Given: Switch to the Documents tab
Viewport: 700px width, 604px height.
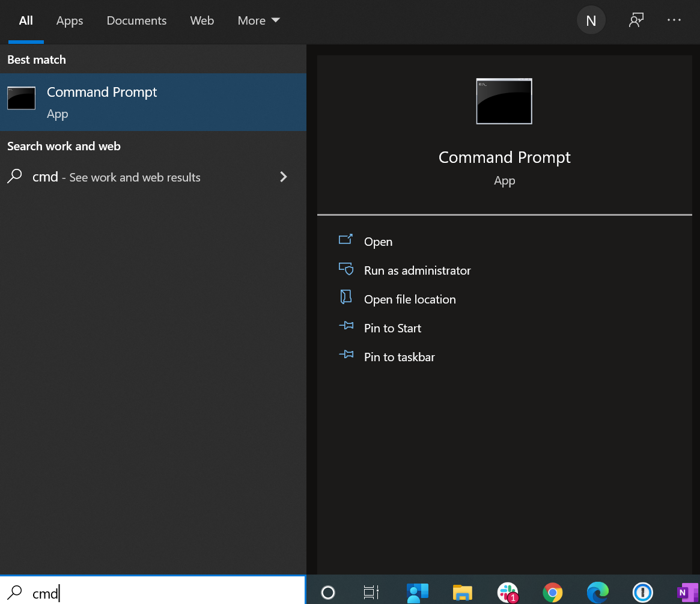Looking at the screenshot, I should point(136,20).
